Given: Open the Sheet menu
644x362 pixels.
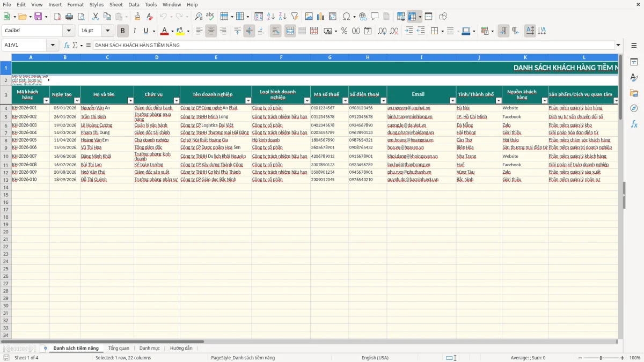Looking at the screenshot, I should coord(116,4).
